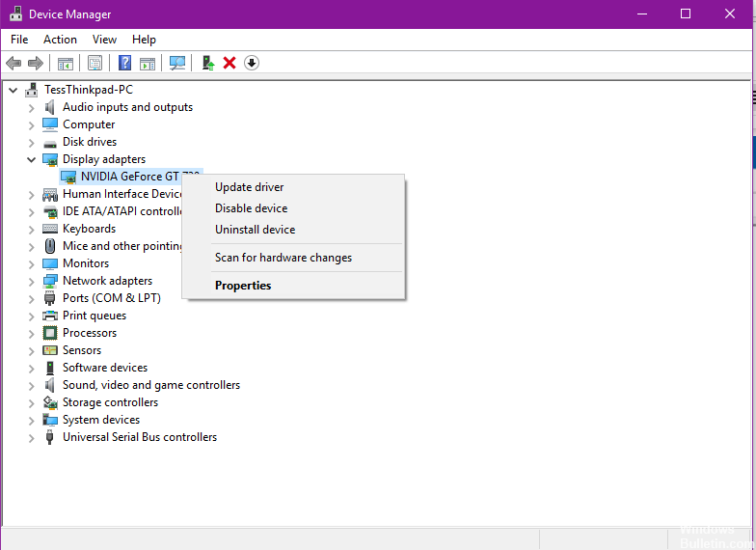Collapse the TessThinkpad-PC root node
The width and height of the screenshot is (756, 550).
(13, 90)
